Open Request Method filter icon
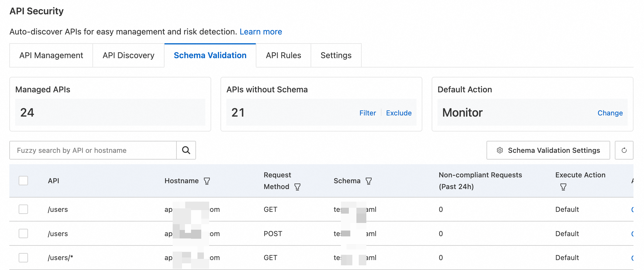The width and height of the screenshot is (644, 270). pos(297,187)
